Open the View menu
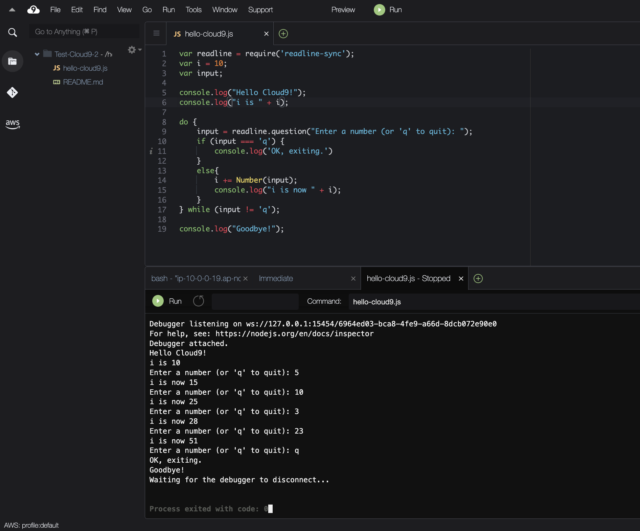 124,10
